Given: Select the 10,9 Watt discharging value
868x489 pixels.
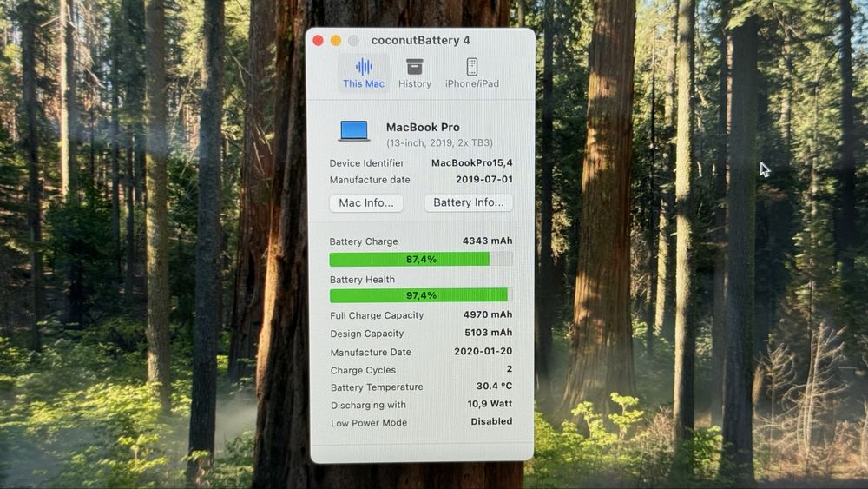Looking at the screenshot, I should pos(490,404).
